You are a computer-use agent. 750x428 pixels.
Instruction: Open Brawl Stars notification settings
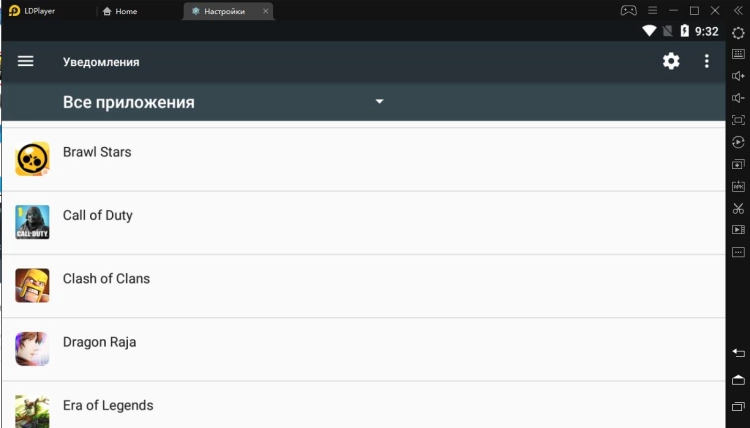coord(97,153)
